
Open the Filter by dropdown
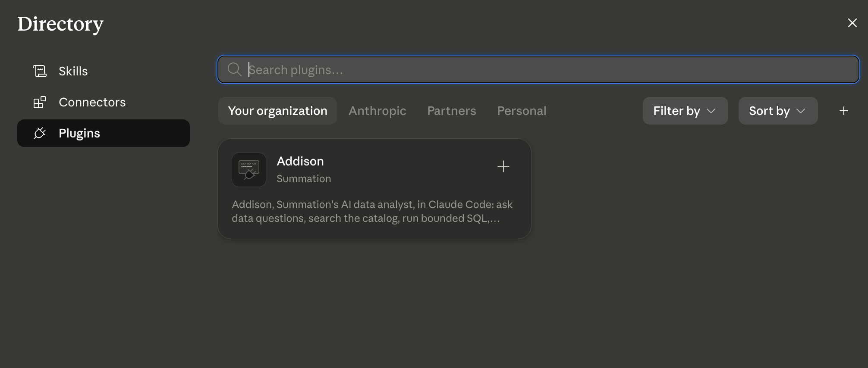[x=685, y=111]
